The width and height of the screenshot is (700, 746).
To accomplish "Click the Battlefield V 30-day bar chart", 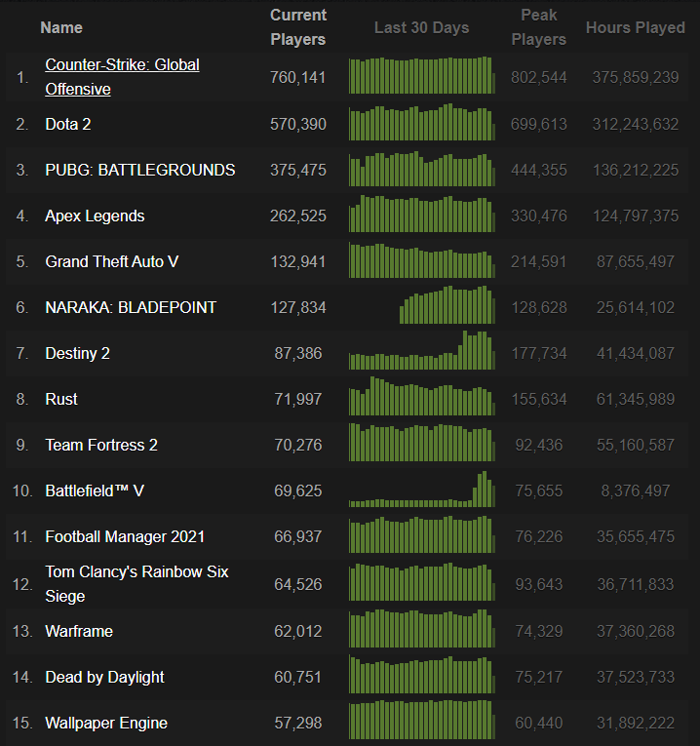I will click(x=422, y=490).
